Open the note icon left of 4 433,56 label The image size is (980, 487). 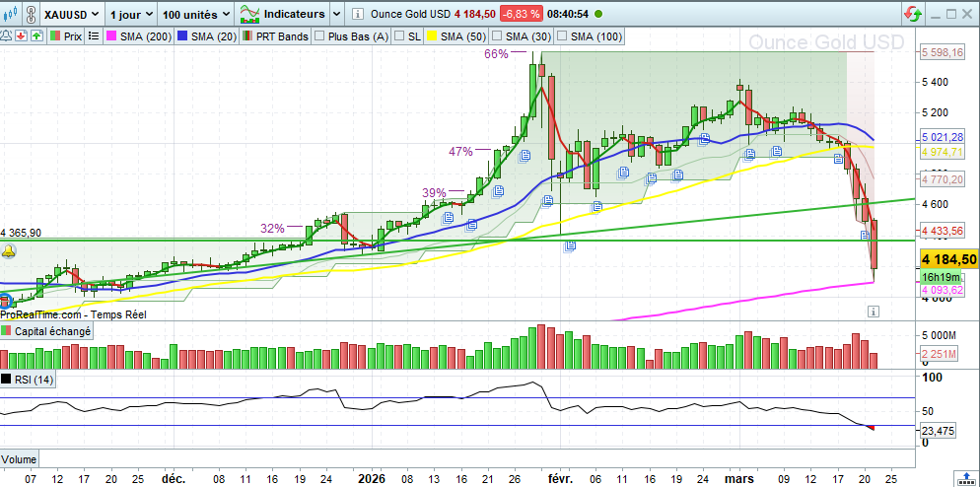866,235
